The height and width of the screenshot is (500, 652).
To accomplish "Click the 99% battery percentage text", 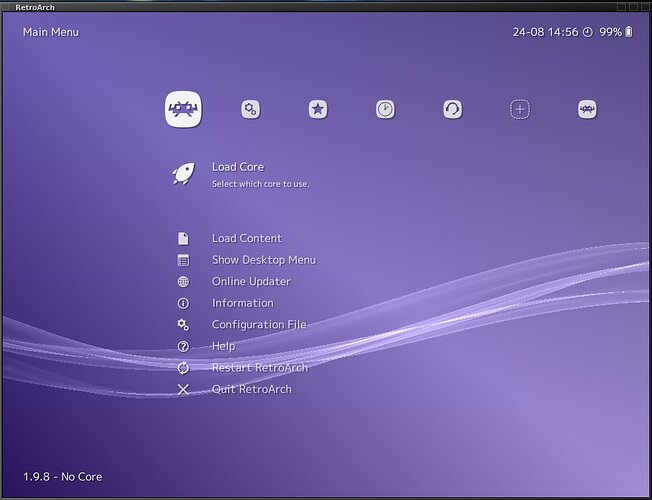I will tap(610, 32).
